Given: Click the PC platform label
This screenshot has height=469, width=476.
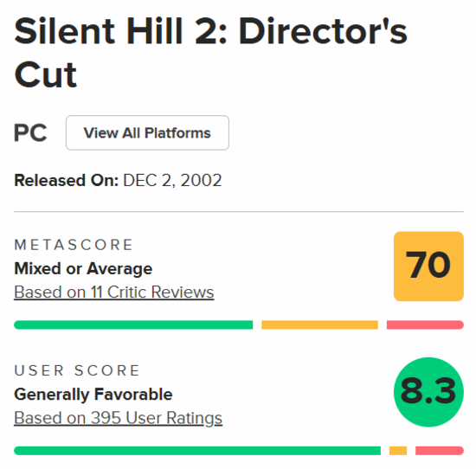Looking at the screenshot, I should pos(30,132).
